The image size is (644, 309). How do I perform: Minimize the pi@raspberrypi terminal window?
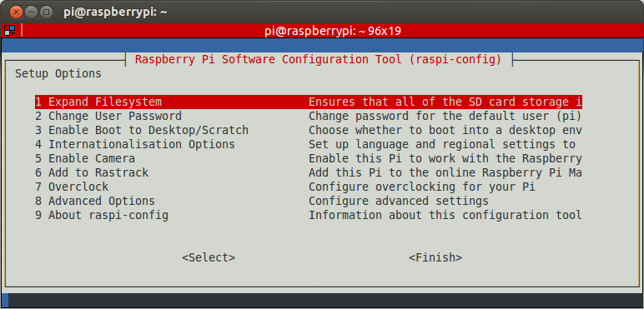pyautogui.click(x=31, y=12)
